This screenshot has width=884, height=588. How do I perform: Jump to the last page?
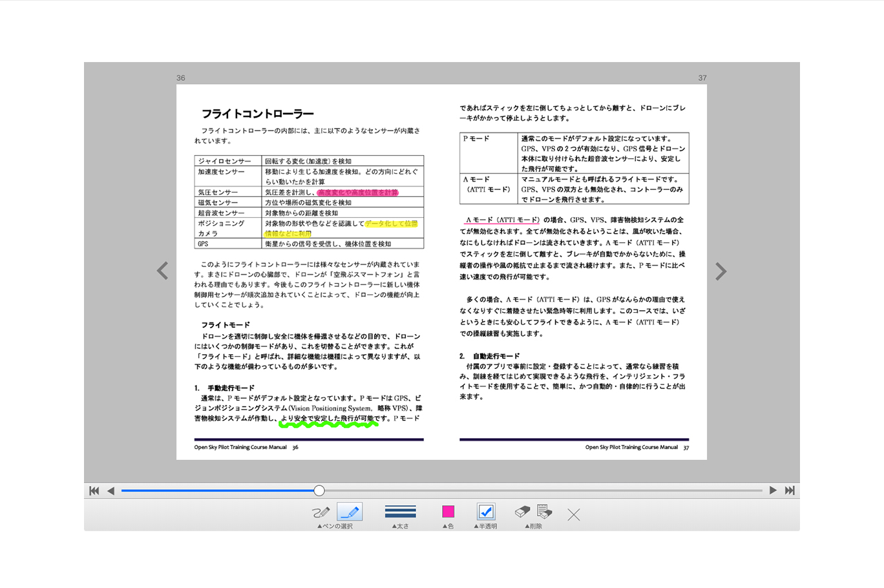pos(789,490)
